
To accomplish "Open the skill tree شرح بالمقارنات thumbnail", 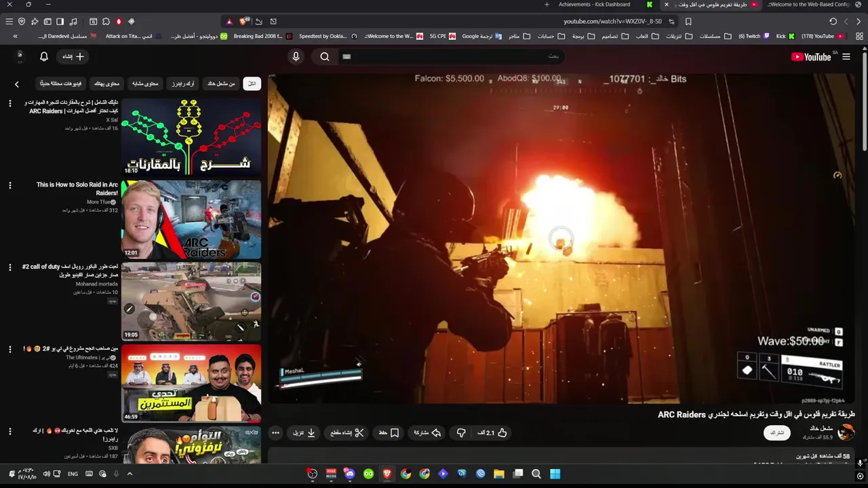I will 191,137.
